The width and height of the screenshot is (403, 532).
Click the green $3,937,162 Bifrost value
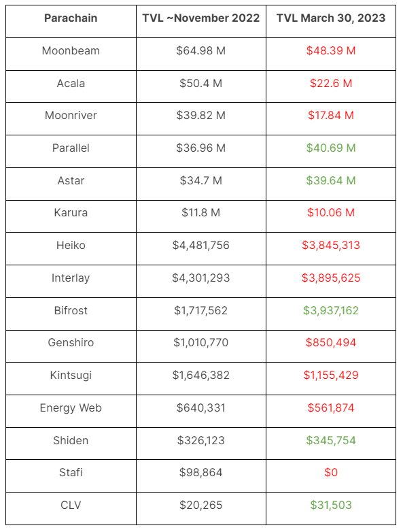pyautogui.click(x=331, y=310)
